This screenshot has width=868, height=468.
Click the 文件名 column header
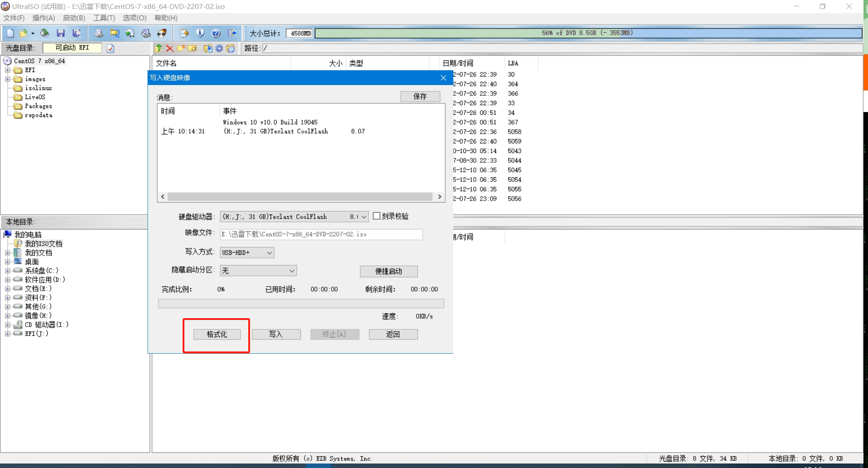pyautogui.click(x=222, y=63)
